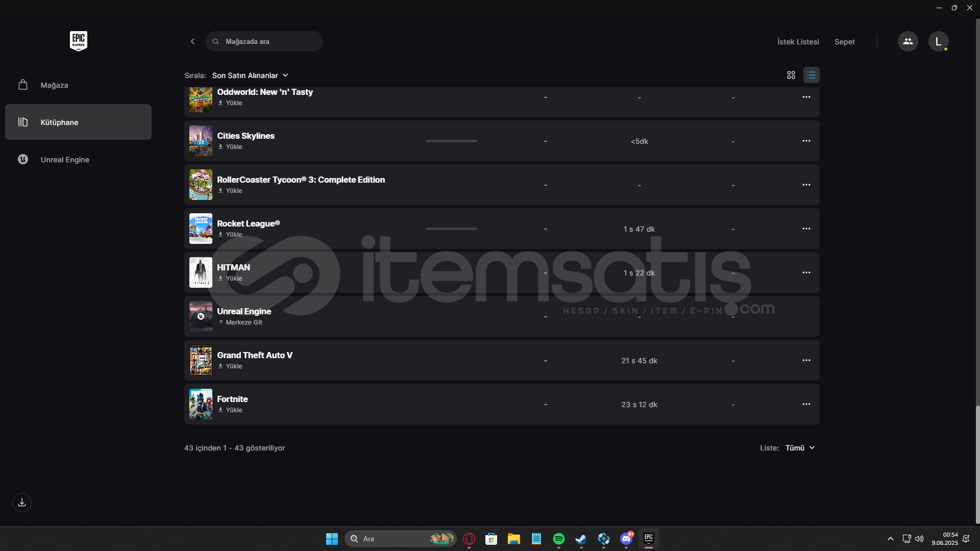Open downloads icon in sidebar
This screenshot has height=551, width=980.
point(22,503)
